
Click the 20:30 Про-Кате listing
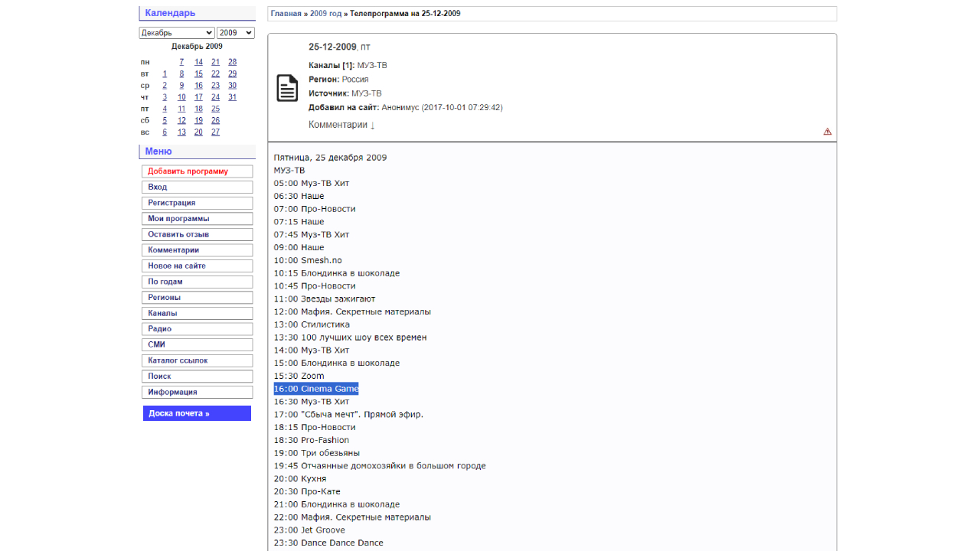[x=307, y=491]
